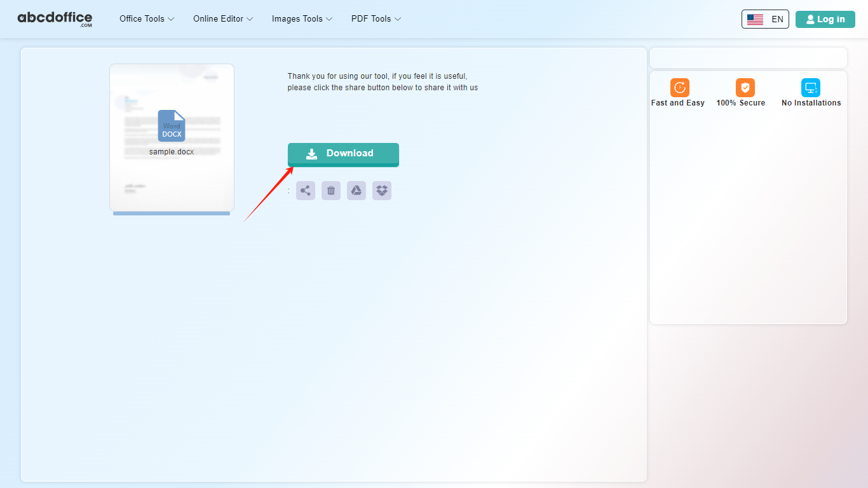
Task: Click the user icon on Log in
Action: pos(810,19)
